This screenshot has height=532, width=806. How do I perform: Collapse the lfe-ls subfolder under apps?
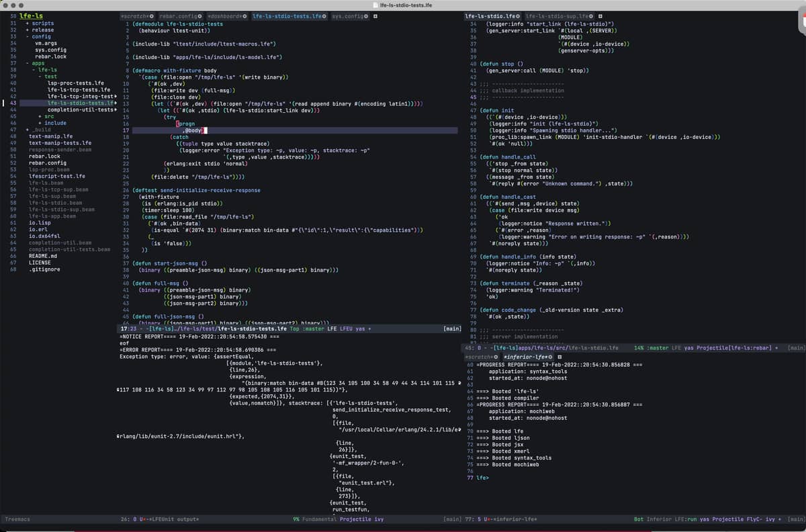pos(34,70)
